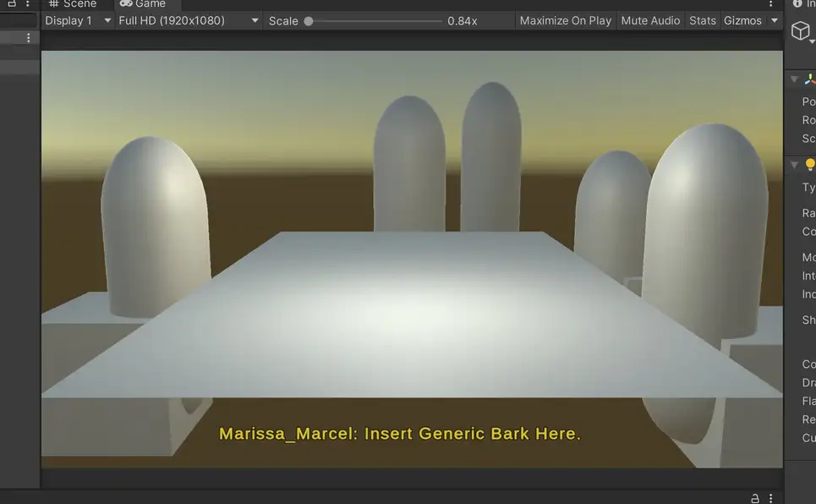816x504 pixels.
Task: Open the Display 1 dropdown
Action: pos(77,20)
